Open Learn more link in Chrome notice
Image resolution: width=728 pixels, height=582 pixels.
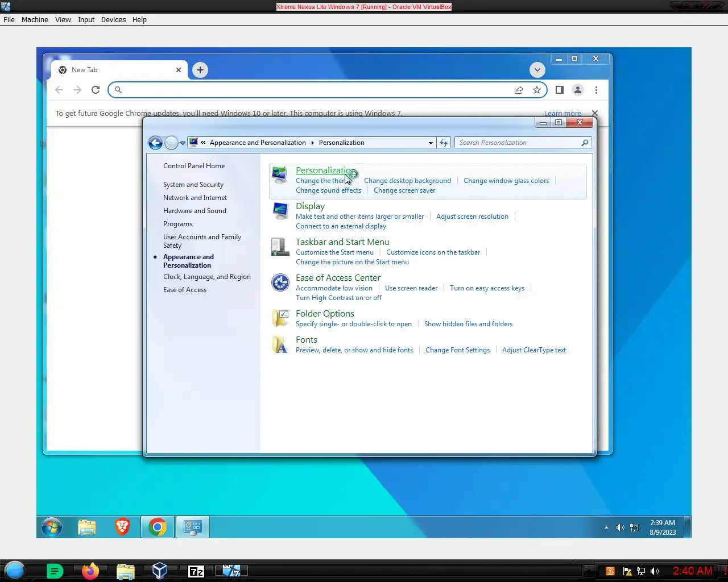[562, 113]
